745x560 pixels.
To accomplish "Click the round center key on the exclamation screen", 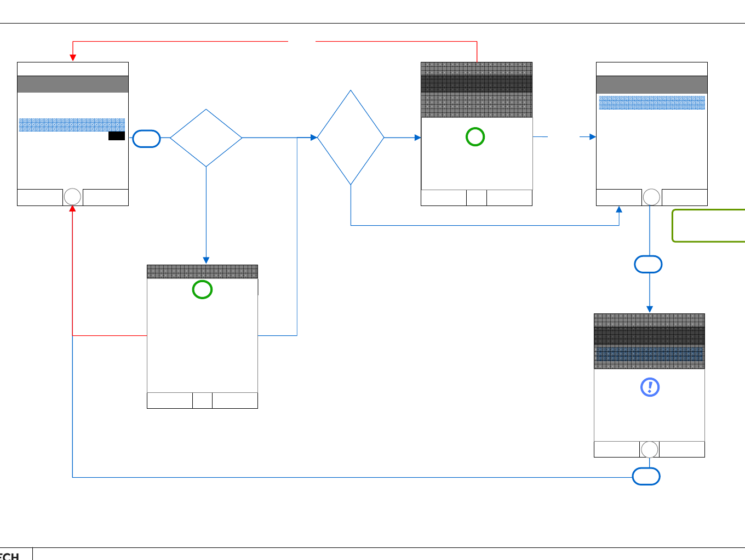I will click(649, 450).
